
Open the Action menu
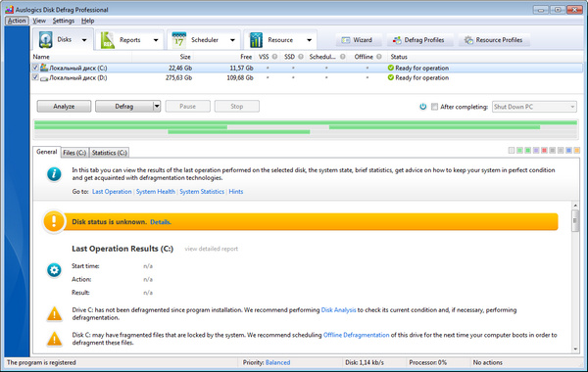(x=17, y=21)
